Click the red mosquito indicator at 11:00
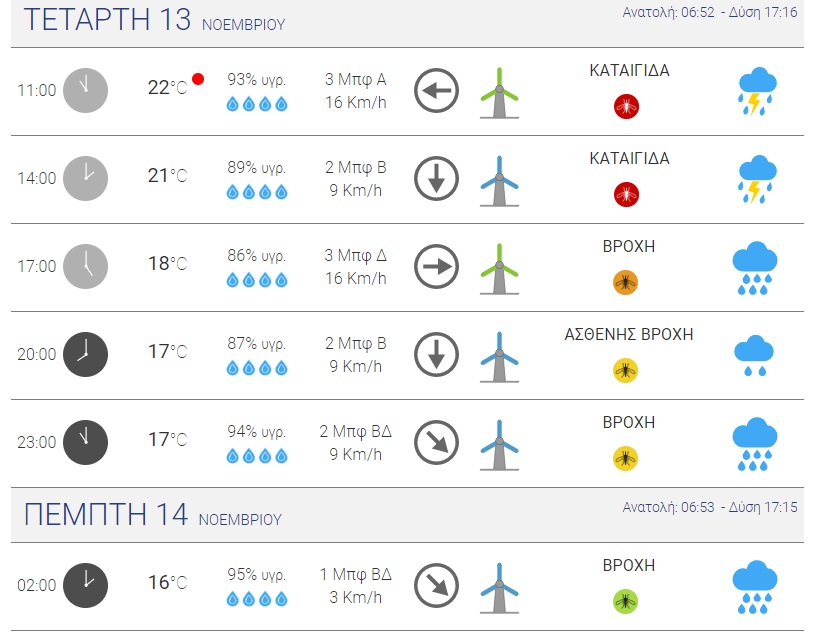 click(x=627, y=106)
